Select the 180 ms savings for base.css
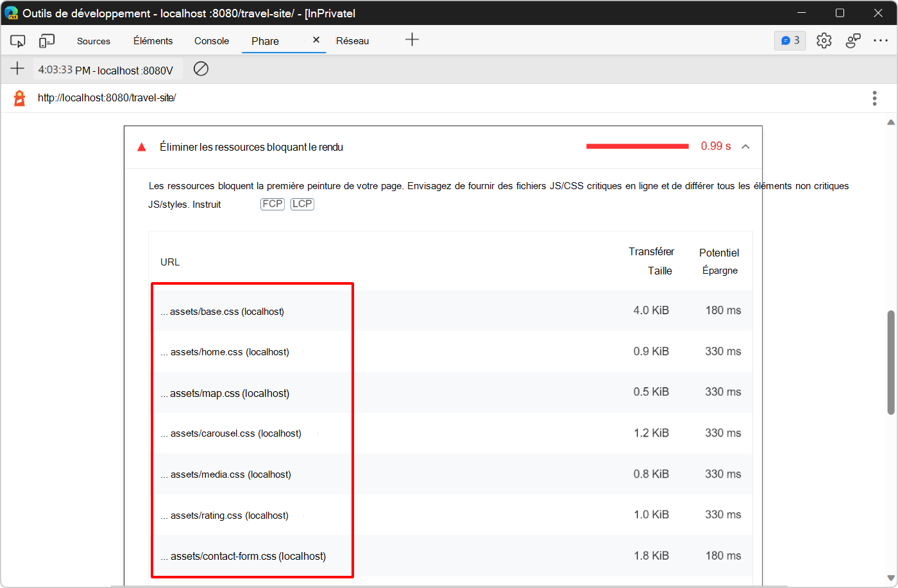 pos(723,310)
